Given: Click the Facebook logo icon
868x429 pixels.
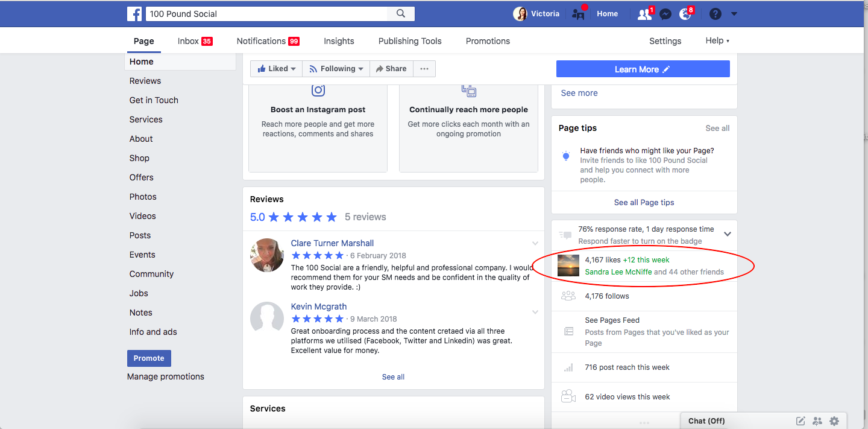Looking at the screenshot, I should click(134, 13).
